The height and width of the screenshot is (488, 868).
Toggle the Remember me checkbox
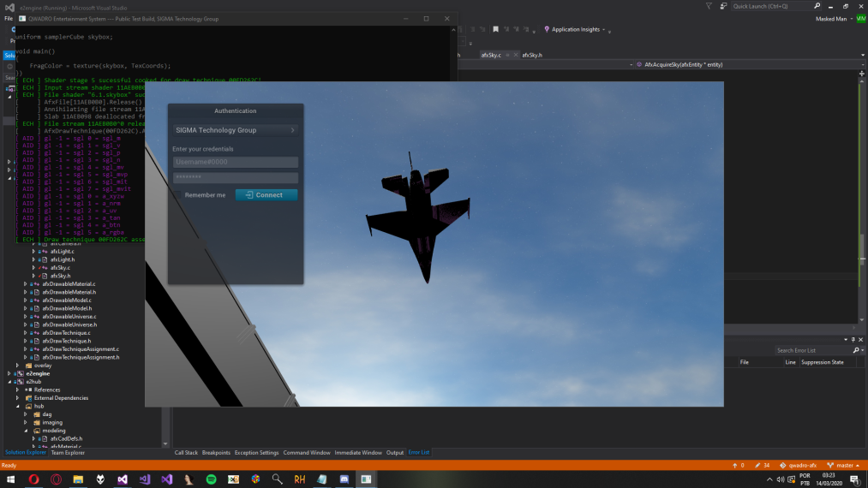point(177,194)
